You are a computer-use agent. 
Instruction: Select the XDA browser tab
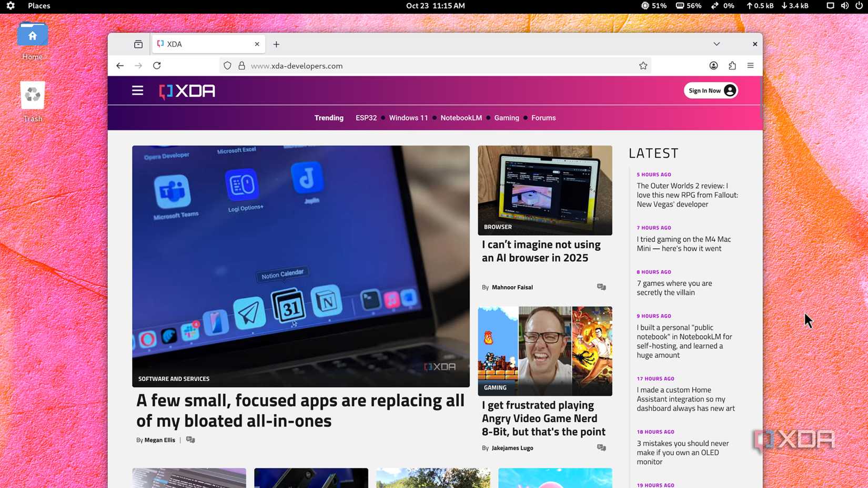pos(208,44)
